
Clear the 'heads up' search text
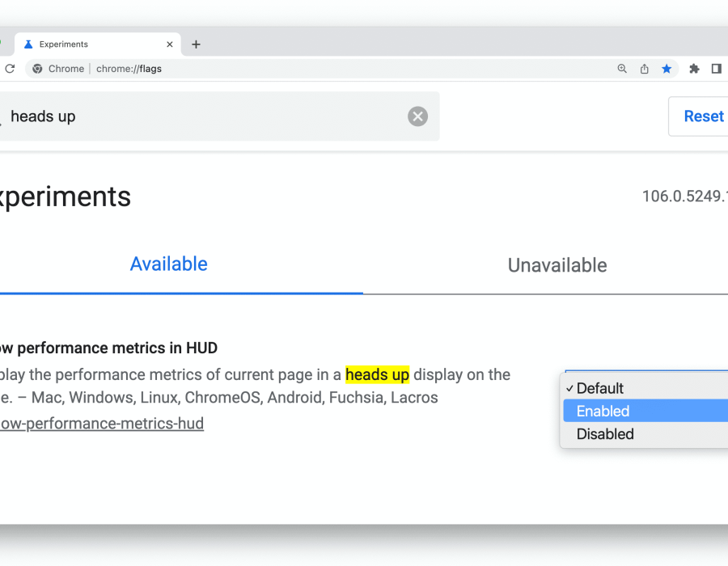[x=417, y=116]
